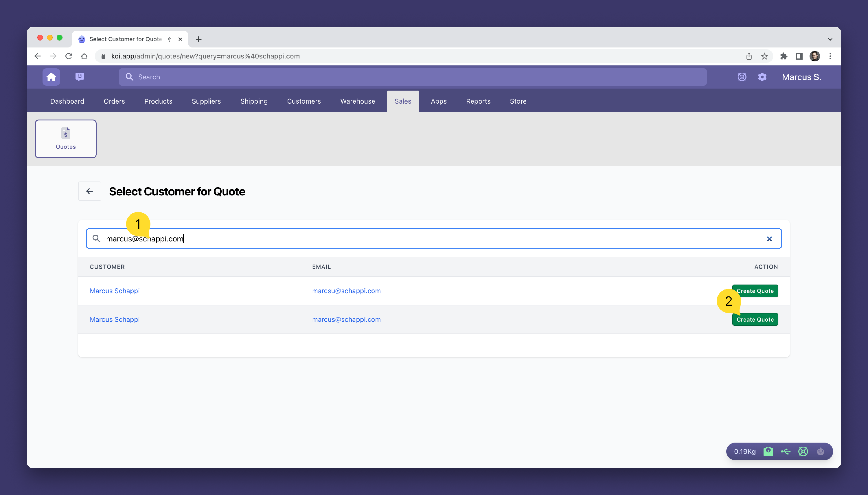The width and height of the screenshot is (868, 495).
Task: Open the Warehouse tab
Action: pyautogui.click(x=357, y=101)
